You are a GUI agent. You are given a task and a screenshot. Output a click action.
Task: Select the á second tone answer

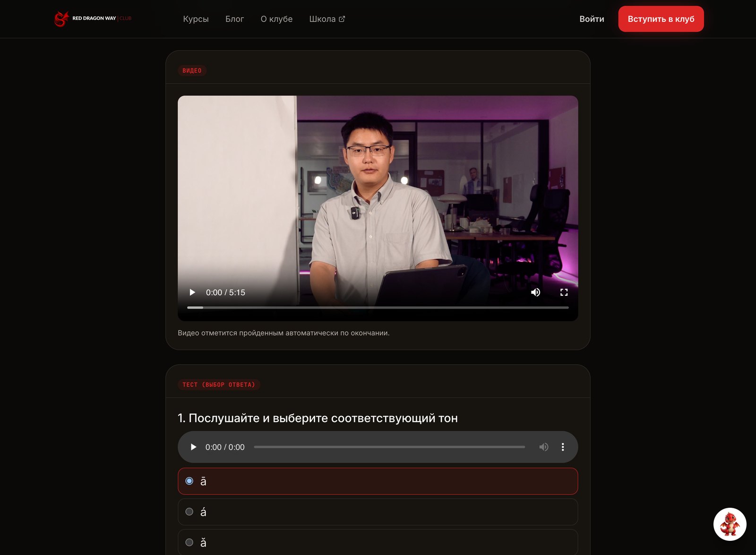pos(378,512)
